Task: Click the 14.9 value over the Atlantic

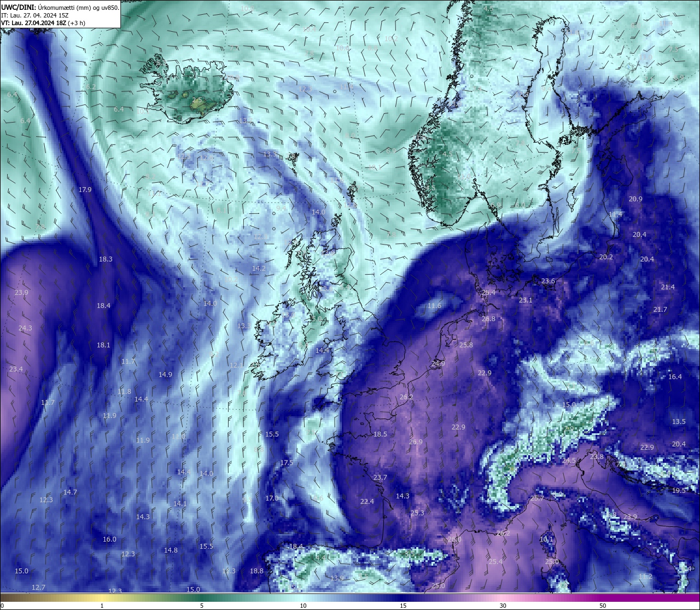Action: (165, 375)
